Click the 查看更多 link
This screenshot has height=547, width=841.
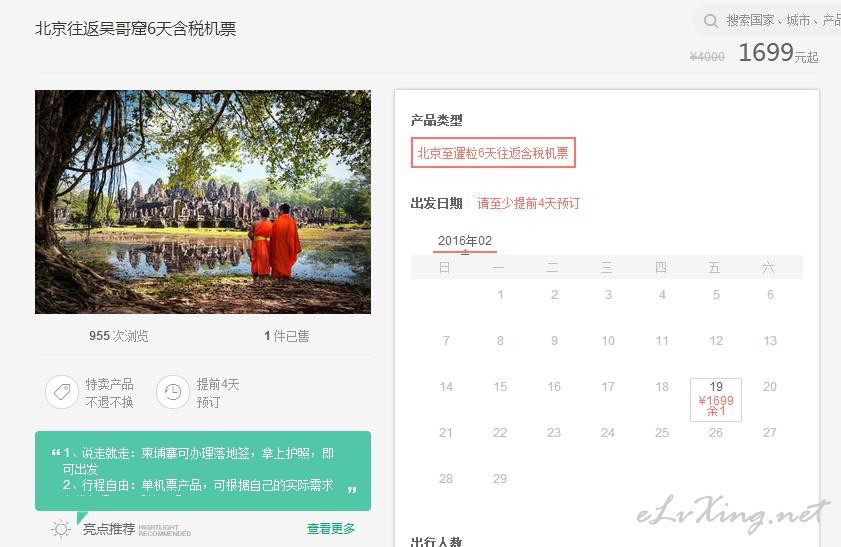click(x=331, y=529)
